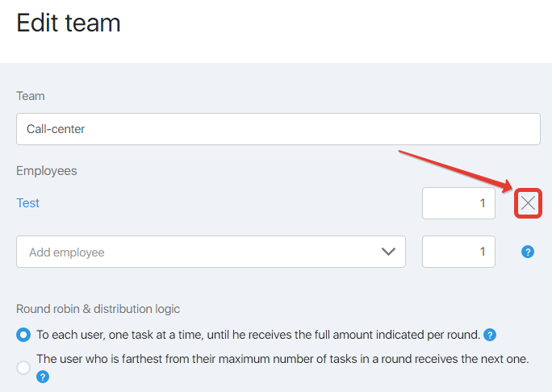
Task: Select 'farthest from their maximum' radio button
Action: point(23,368)
